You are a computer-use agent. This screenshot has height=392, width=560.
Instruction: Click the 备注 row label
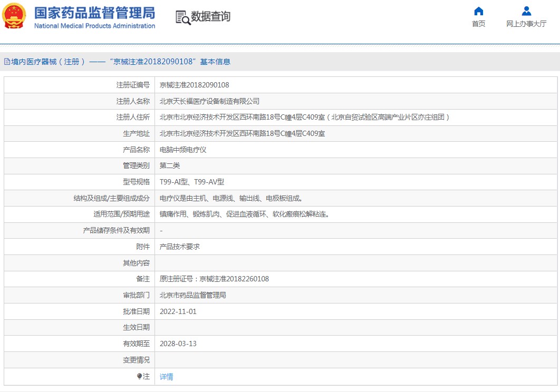click(x=143, y=279)
